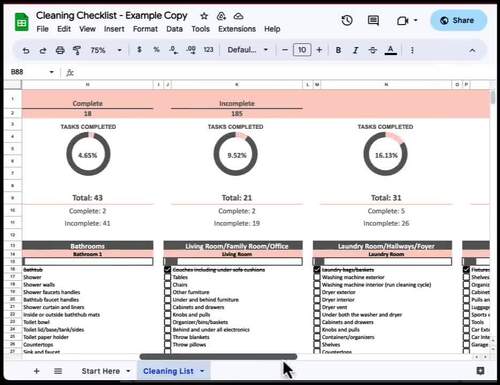Uncheck Couches including under sofa cushions
500x385 pixels.
168,270
